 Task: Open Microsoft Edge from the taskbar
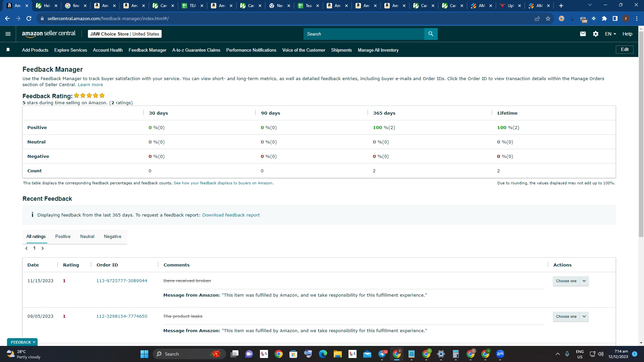(x=323, y=354)
